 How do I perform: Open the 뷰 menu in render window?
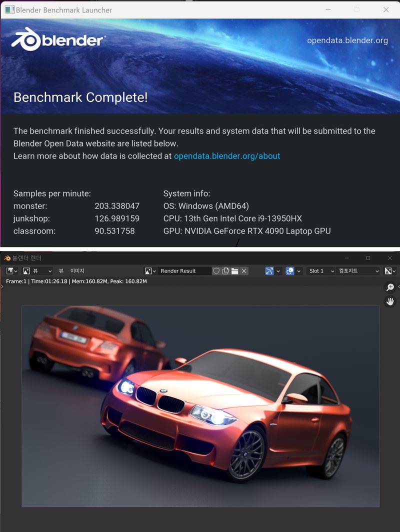click(x=61, y=271)
